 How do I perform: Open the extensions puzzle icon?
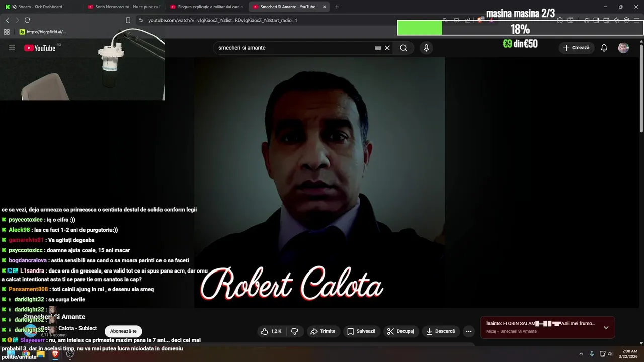[560, 20]
